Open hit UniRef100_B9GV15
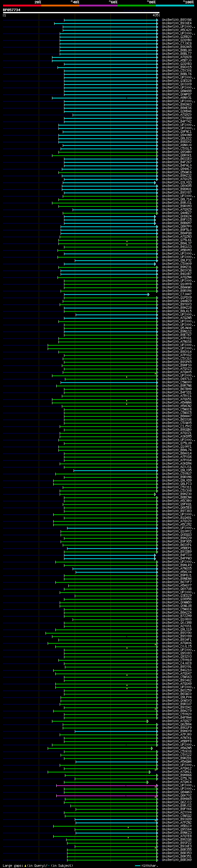197x868 pixels. coord(176,67)
